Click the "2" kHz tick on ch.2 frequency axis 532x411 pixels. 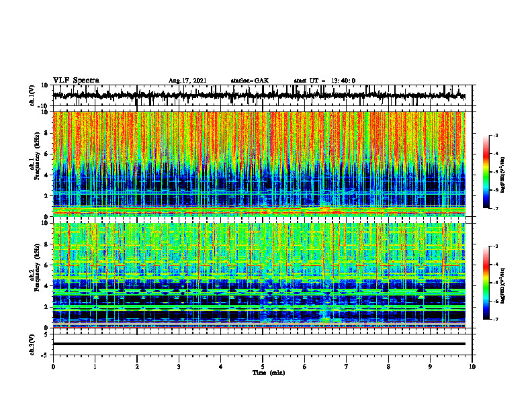coord(46,307)
